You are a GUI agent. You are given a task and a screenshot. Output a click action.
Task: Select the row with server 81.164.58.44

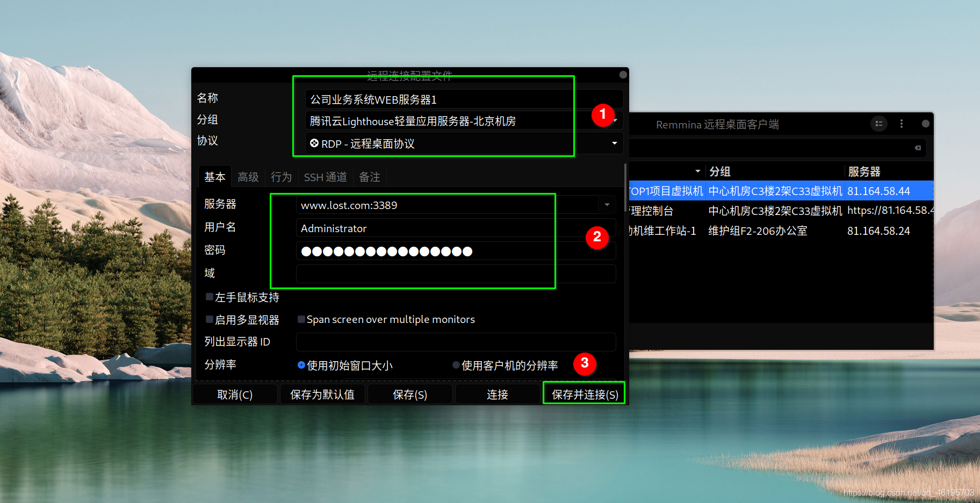781,191
